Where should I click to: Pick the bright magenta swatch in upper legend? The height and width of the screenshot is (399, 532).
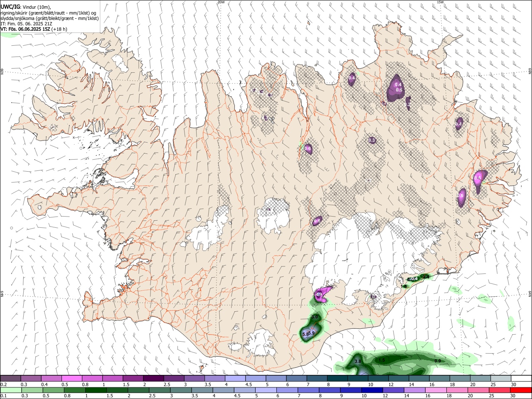[x=71, y=379]
